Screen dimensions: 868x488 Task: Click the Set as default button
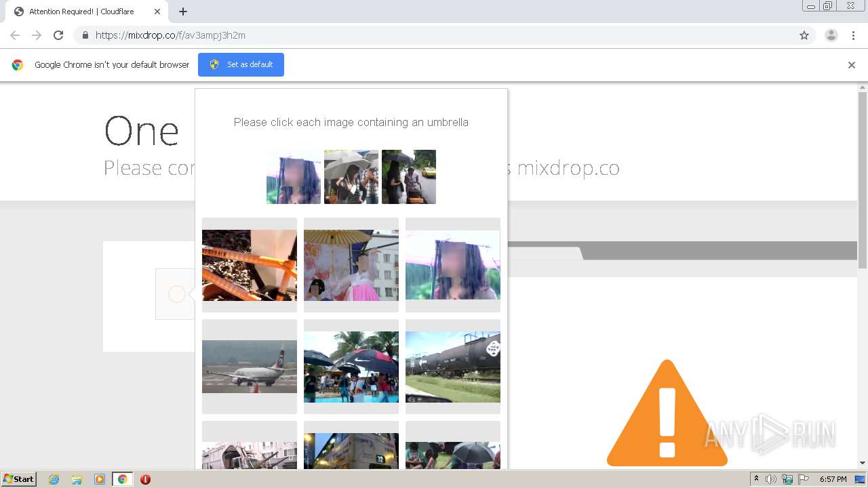pos(241,64)
